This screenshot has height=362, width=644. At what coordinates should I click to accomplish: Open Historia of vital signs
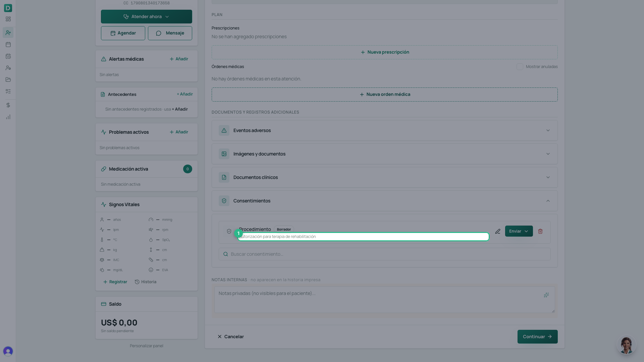(146, 282)
